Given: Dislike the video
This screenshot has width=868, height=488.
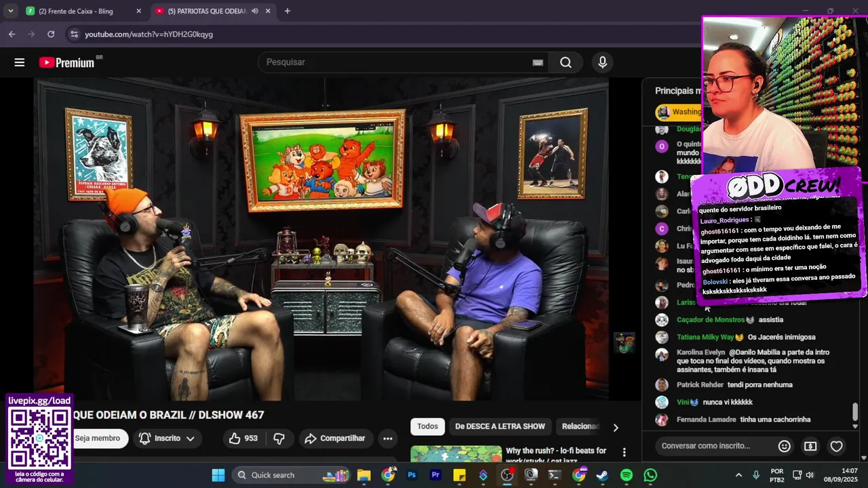Looking at the screenshot, I should click(x=279, y=439).
